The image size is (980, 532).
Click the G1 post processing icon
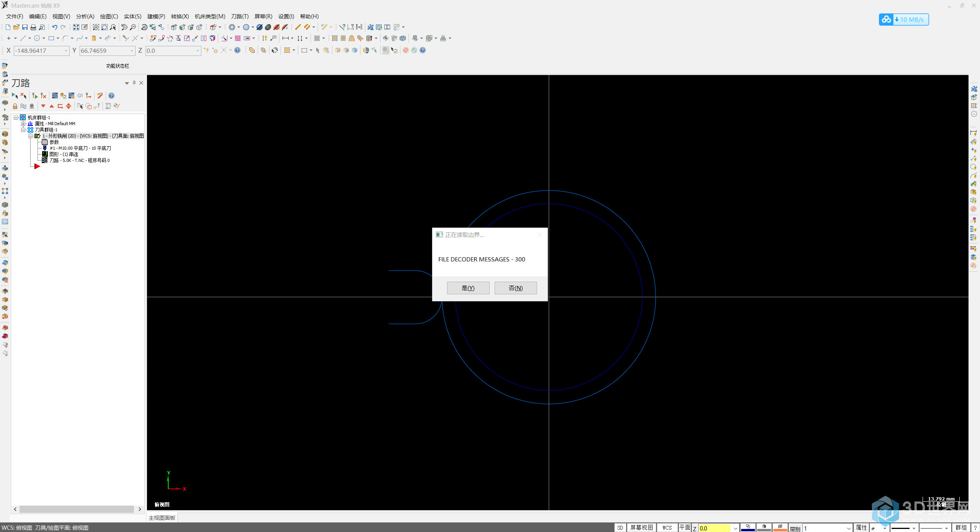80,96
